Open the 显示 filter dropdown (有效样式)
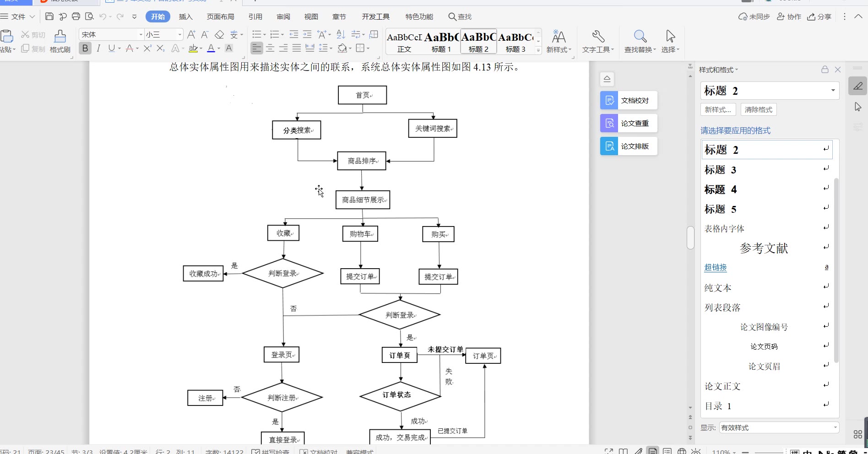This screenshot has width=868, height=454. pyautogui.click(x=779, y=427)
